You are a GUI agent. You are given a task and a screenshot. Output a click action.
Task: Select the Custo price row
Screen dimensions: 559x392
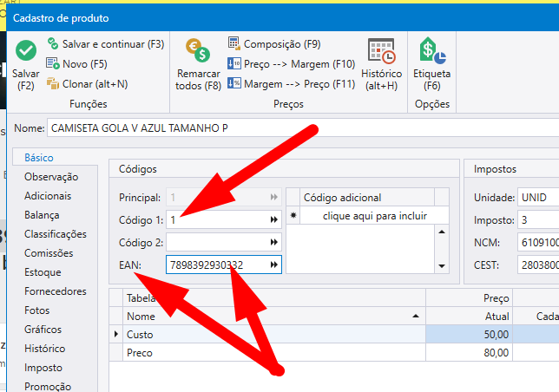click(139, 334)
